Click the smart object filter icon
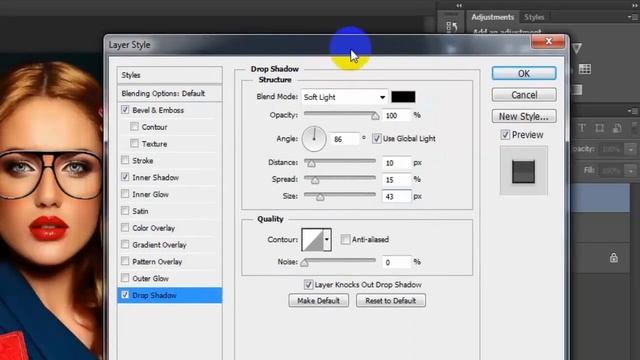Screen dimensions: 640x360 tap(617, 128)
